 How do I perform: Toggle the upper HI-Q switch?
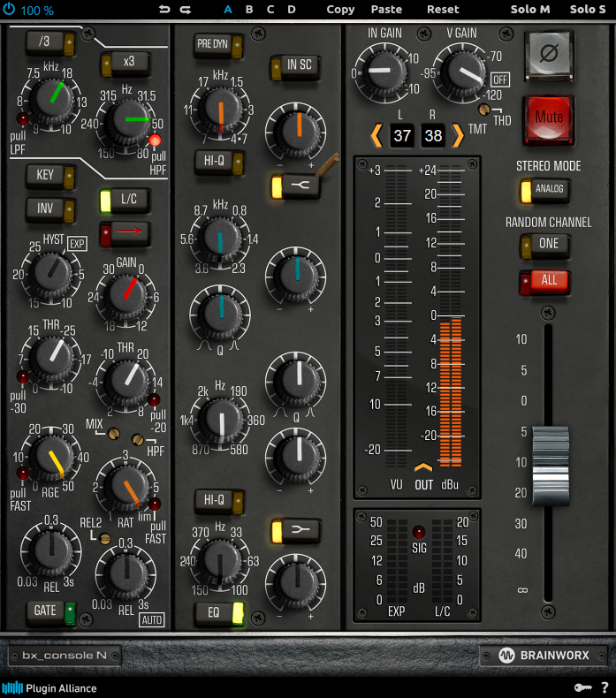coord(219,162)
